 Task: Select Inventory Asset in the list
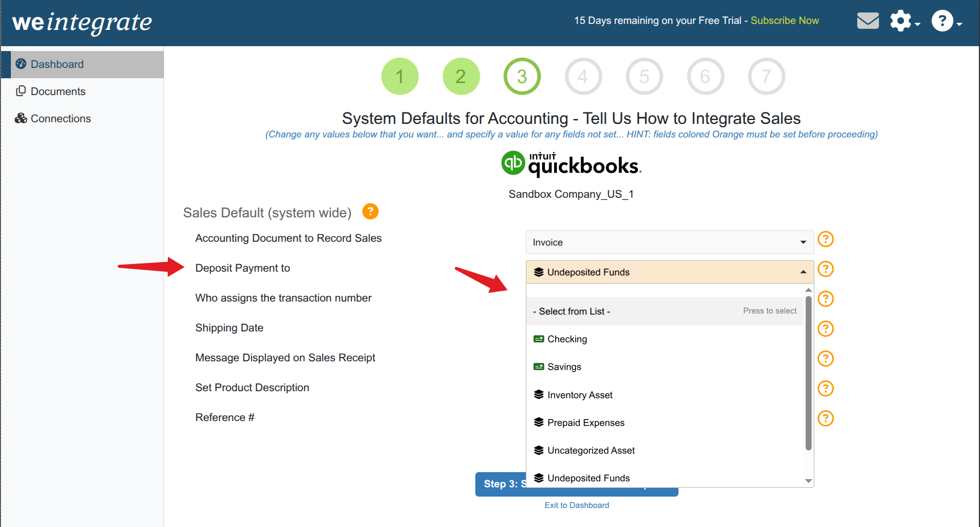tap(580, 395)
